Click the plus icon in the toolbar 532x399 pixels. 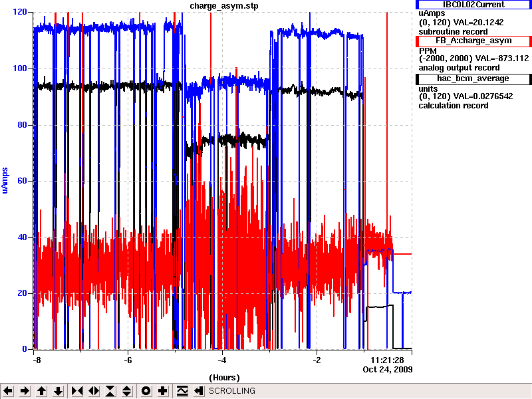163,391
